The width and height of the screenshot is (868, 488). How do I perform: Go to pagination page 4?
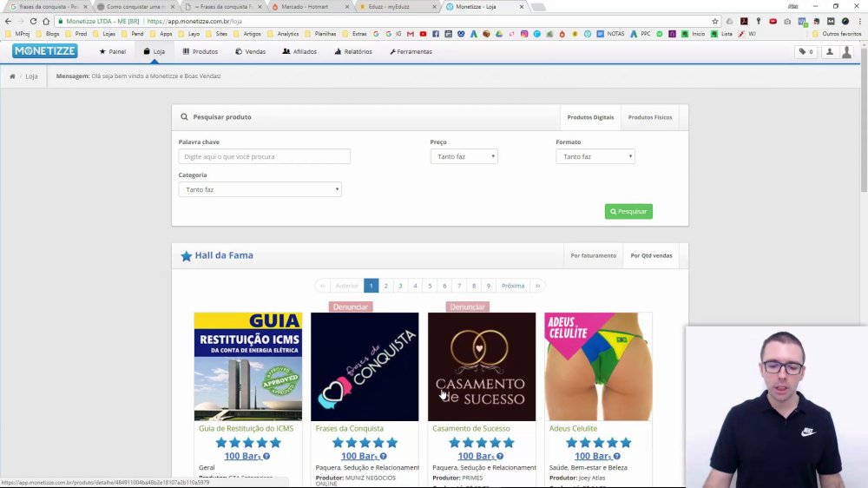pyautogui.click(x=415, y=286)
